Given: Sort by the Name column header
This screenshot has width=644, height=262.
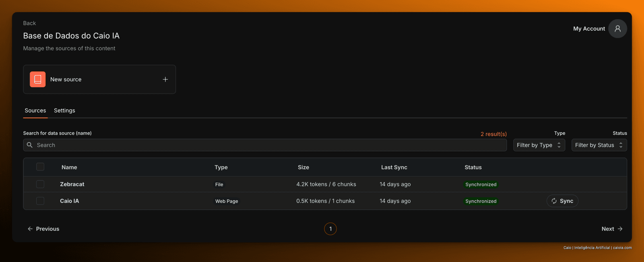Looking at the screenshot, I should 69,167.
